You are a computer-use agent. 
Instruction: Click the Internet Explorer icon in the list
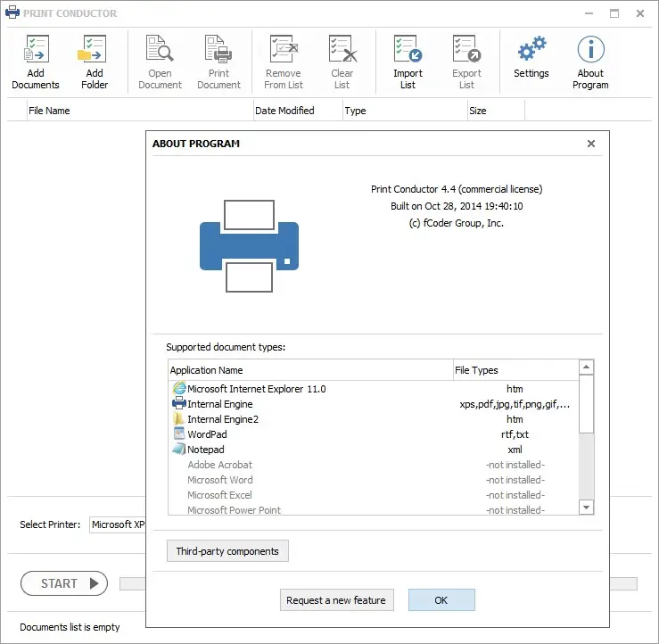(x=179, y=388)
